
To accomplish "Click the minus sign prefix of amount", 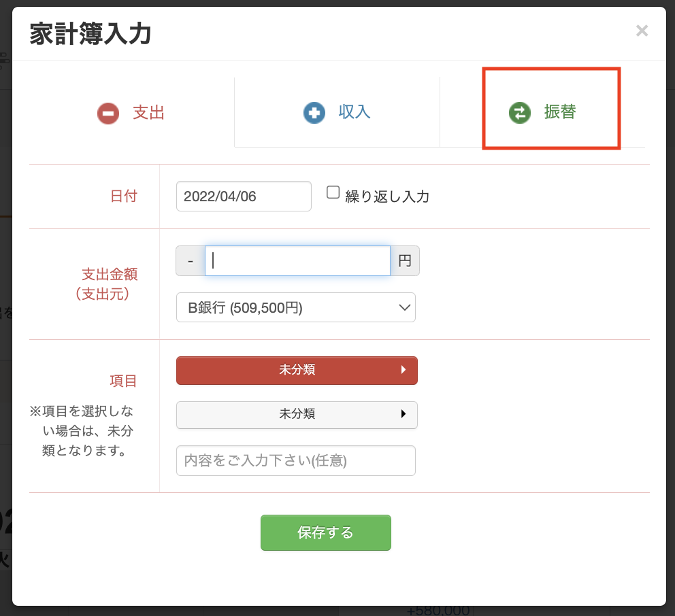I will coord(191,260).
